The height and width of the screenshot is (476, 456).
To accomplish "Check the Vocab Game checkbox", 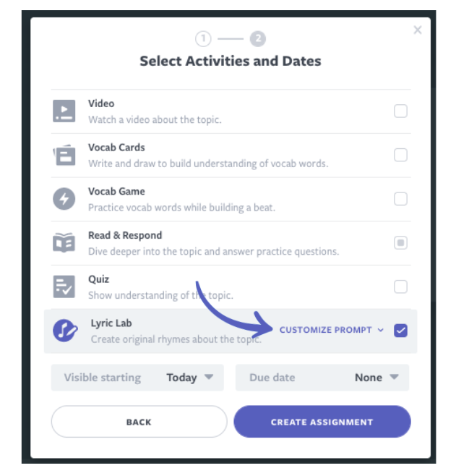I will click(x=400, y=199).
